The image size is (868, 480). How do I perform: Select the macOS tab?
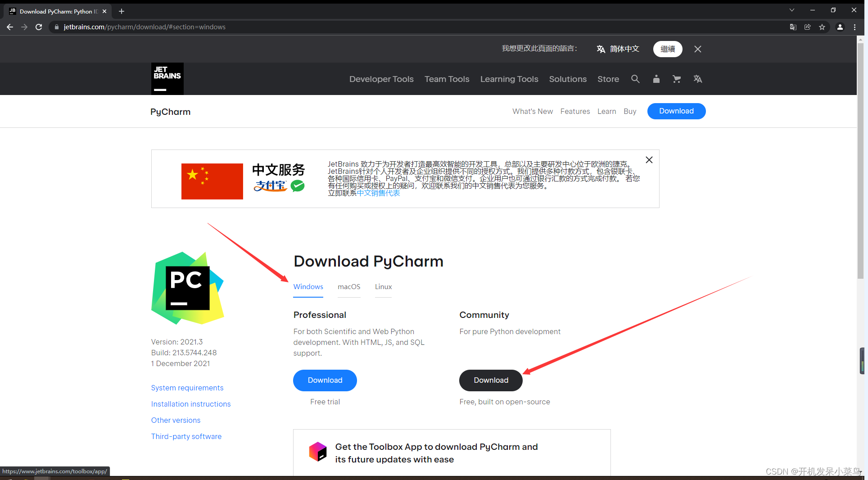pyautogui.click(x=349, y=287)
